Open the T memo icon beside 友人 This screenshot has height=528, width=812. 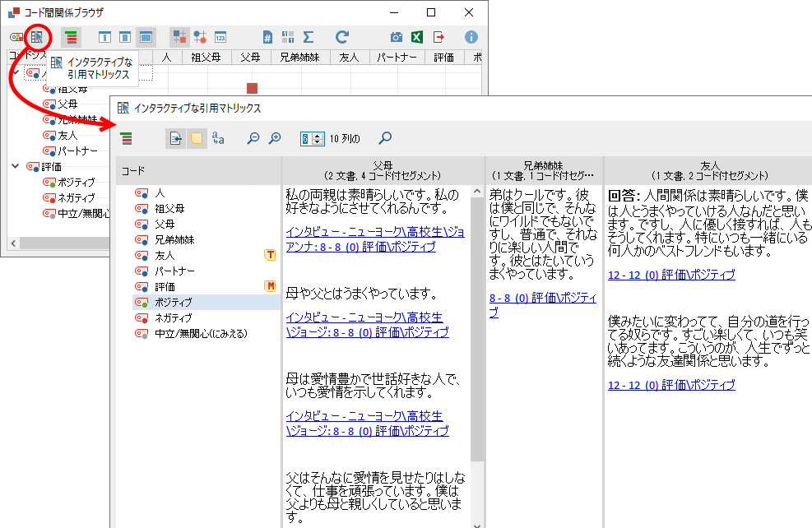coord(270,255)
